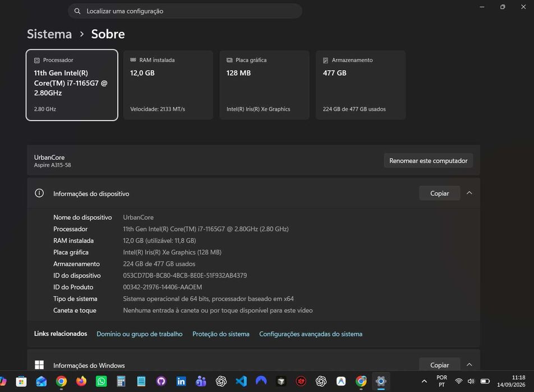Viewport: 534px width, 392px height.
Task: Open the volume speaker tray icon
Action: pos(471,381)
